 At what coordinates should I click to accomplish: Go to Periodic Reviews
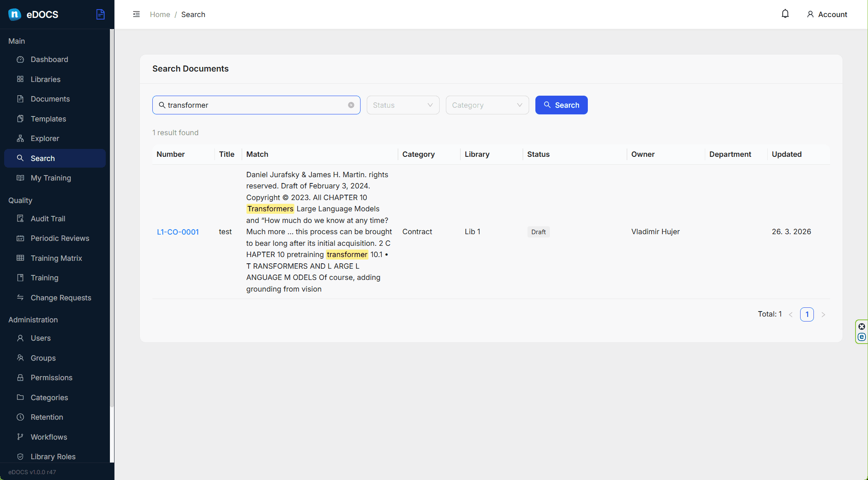point(55,238)
